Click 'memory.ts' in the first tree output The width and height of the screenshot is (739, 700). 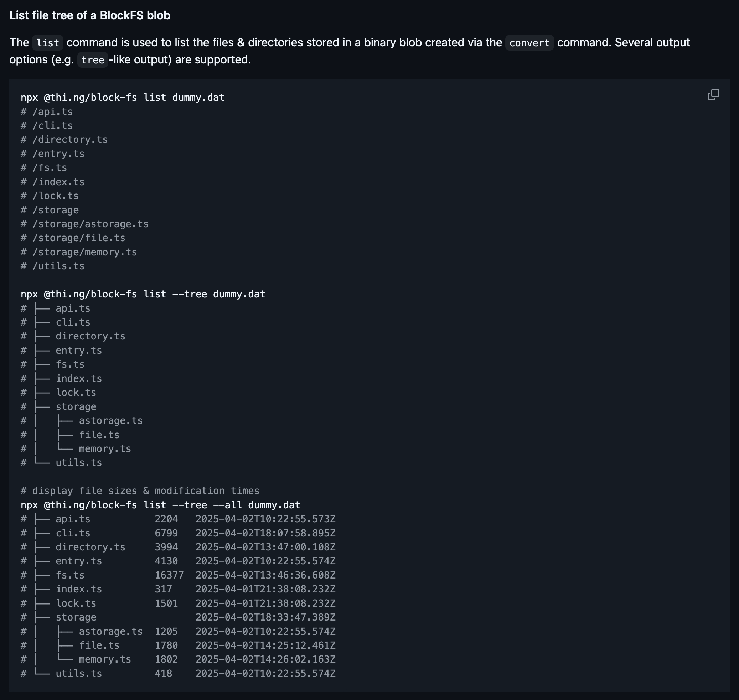[x=105, y=448]
